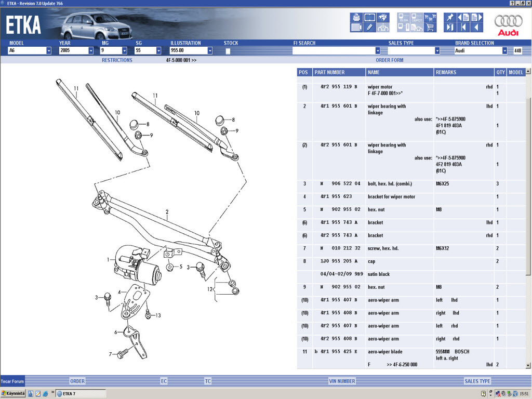This screenshot has height=399, width=532.
Task: Click the pencil edit icon
Action: pyautogui.click(x=369, y=27)
